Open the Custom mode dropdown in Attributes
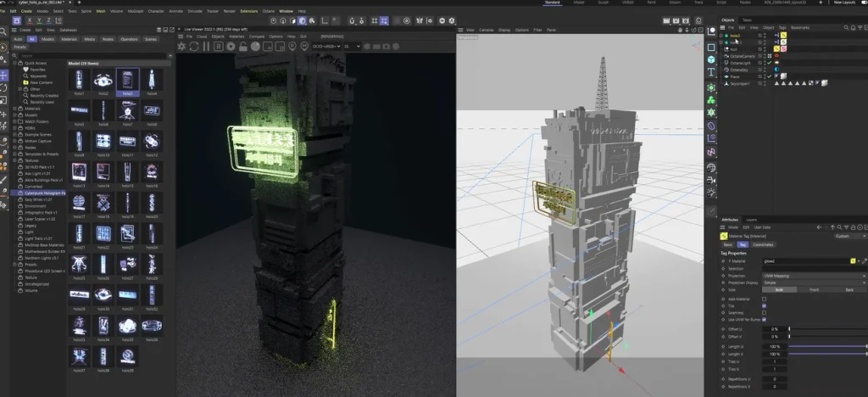Image resolution: width=868 pixels, height=397 pixels. (x=850, y=237)
